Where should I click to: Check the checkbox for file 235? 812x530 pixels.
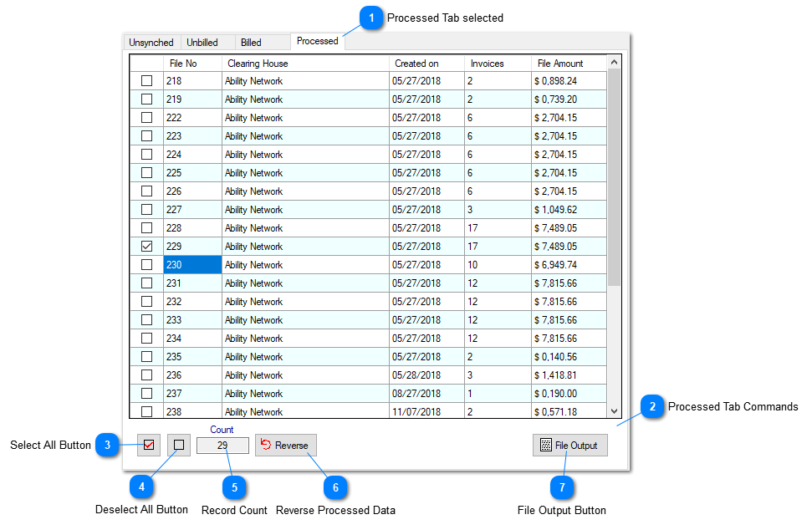(x=146, y=356)
